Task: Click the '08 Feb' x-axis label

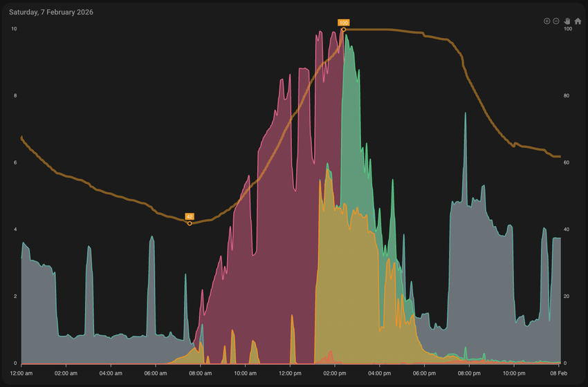Action: point(559,373)
